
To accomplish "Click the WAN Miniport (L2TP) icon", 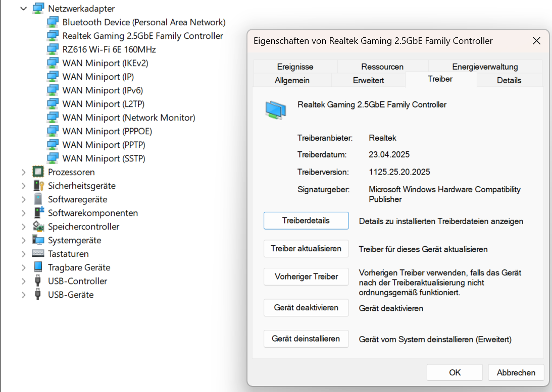I will [53, 104].
